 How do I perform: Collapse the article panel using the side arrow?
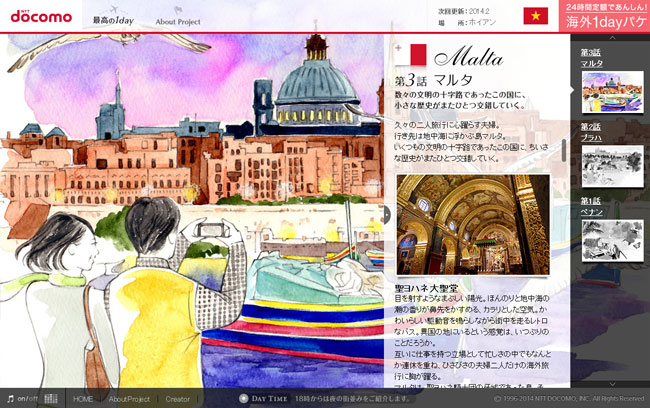pyautogui.click(x=387, y=215)
